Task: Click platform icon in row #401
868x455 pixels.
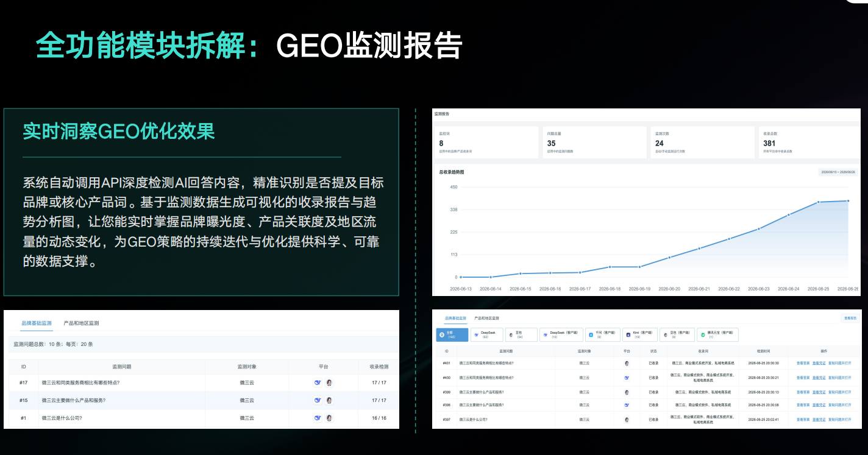Action: 627,363
